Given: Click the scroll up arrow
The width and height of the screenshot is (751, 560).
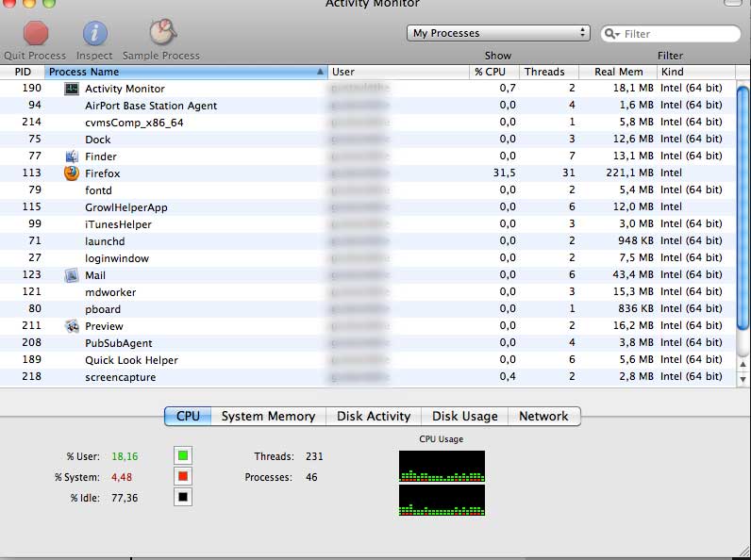Looking at the screenshot, I should click(743, 364).
